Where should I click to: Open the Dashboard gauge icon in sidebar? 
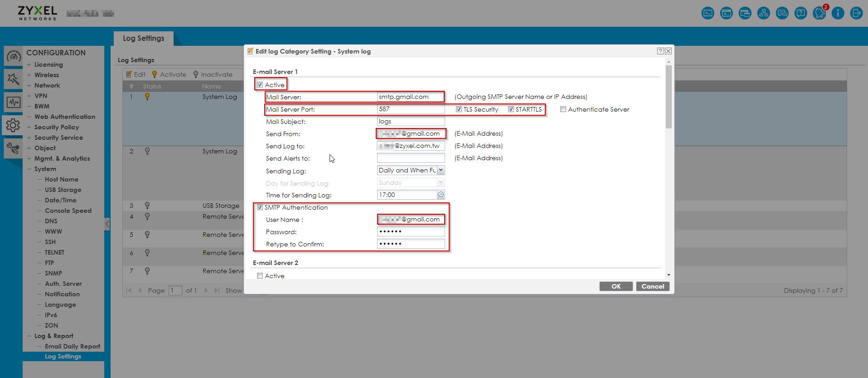point(13,57)
